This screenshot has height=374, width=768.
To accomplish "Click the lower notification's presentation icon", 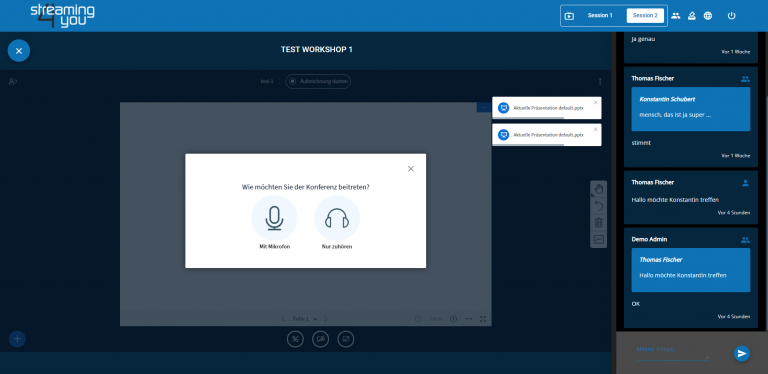I will 504,135.
